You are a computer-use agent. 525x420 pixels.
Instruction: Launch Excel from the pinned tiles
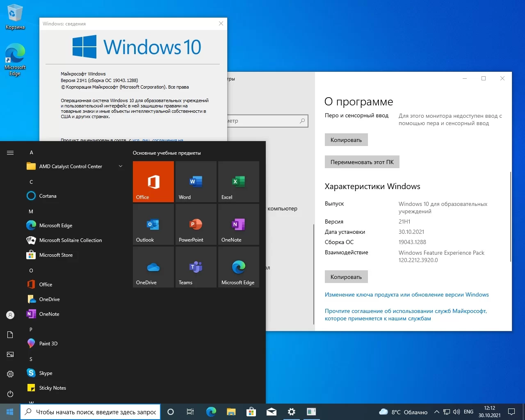point(239,182)
